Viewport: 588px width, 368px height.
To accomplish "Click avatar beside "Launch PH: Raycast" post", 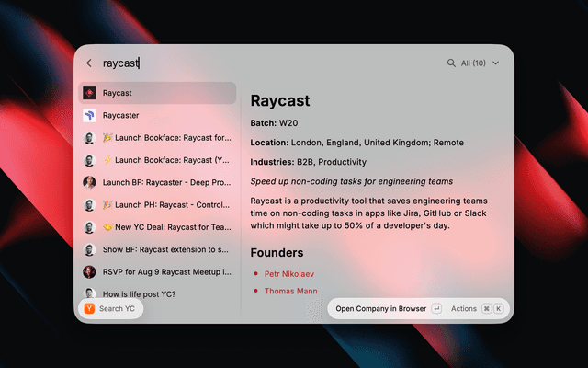I will click(89, 205).
